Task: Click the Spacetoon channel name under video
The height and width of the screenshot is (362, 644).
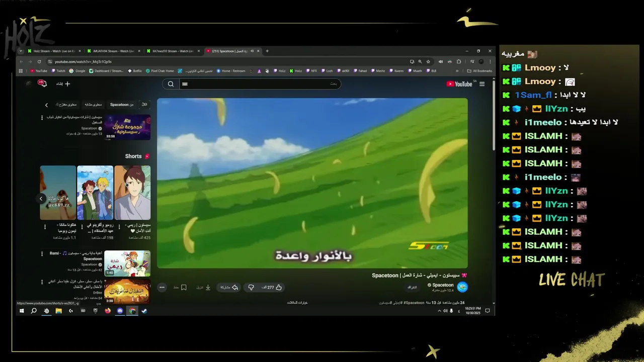Action: click(x=443, y=285)
